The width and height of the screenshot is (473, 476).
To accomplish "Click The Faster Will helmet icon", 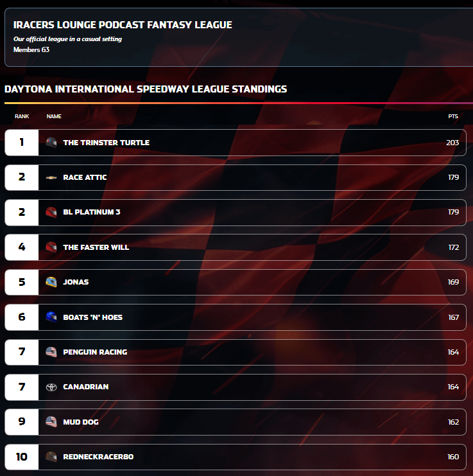I will click(51, 247).
